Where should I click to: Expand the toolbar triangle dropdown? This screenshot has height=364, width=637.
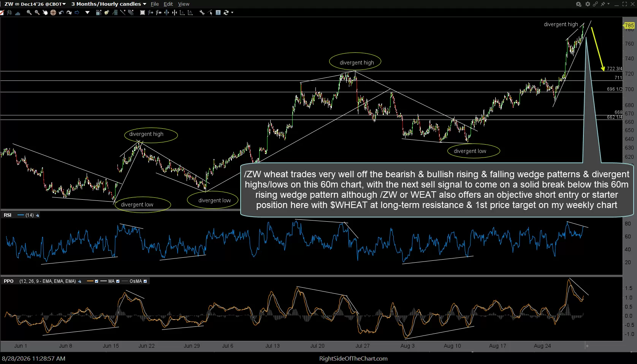pos(87,13)
